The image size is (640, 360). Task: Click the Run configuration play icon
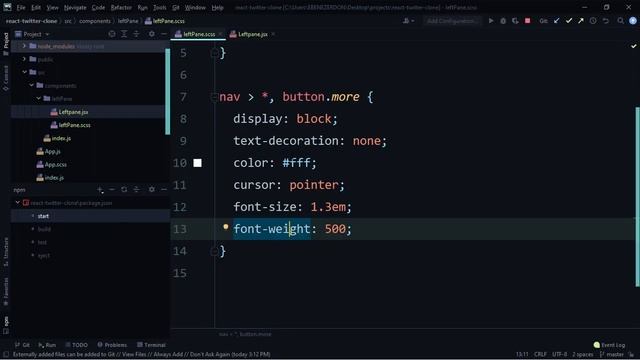point(491,21)
